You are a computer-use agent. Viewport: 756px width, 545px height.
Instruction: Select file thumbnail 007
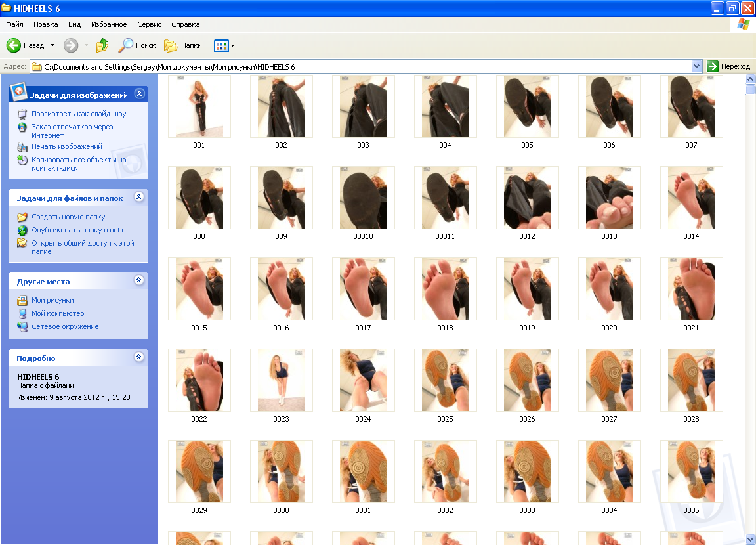click(692, 106)
